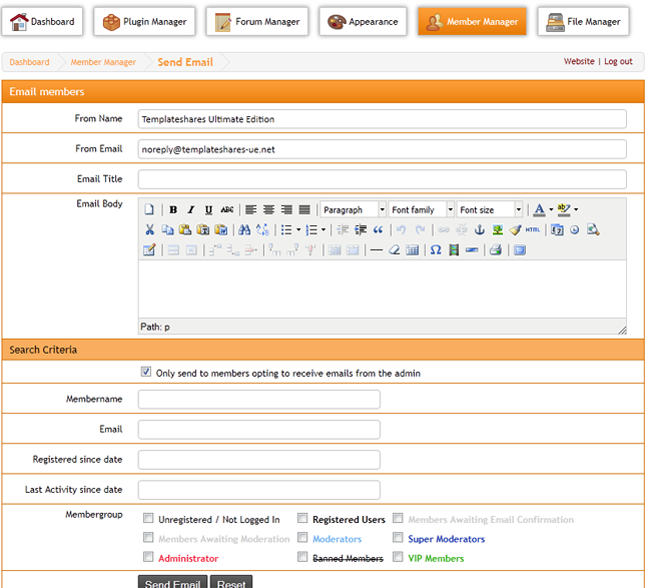This screenshot has width=647, height=588.
Task: Toggle italic formatting in editor toolbar
Action: point(191,210)
